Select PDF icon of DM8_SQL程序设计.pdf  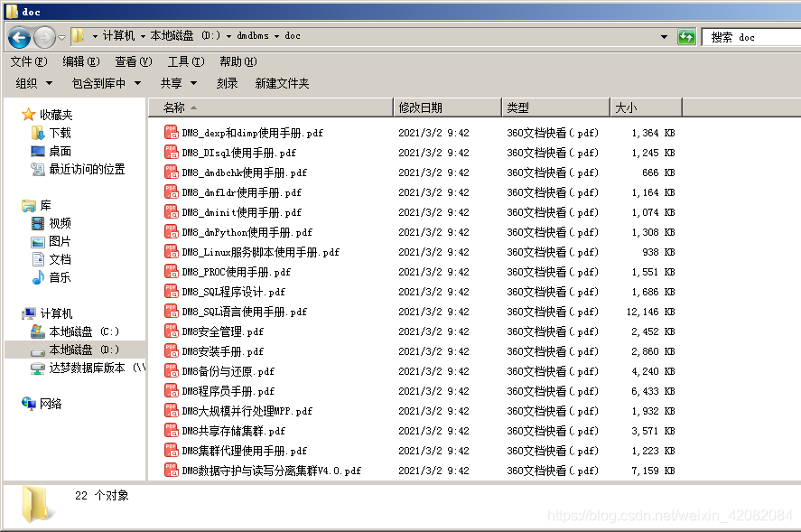click(x=172, y=292)
